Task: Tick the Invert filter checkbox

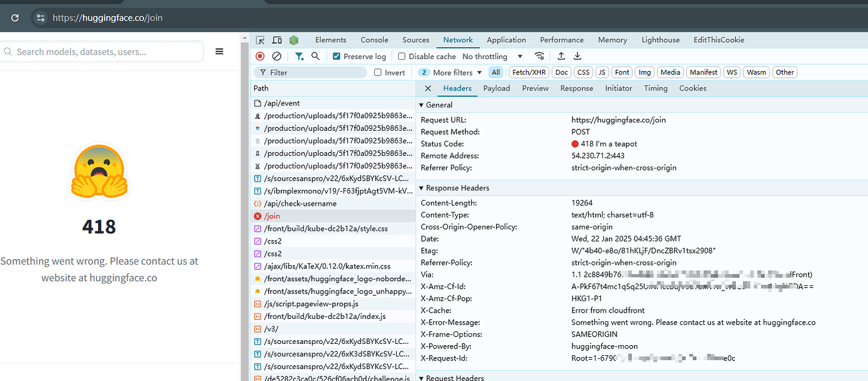Action: point(378,72)
